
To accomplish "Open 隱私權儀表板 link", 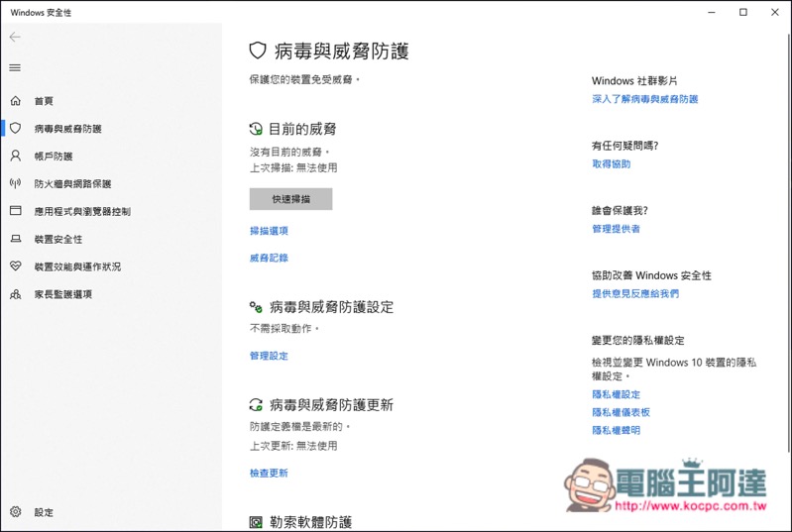I will (621, 412).
